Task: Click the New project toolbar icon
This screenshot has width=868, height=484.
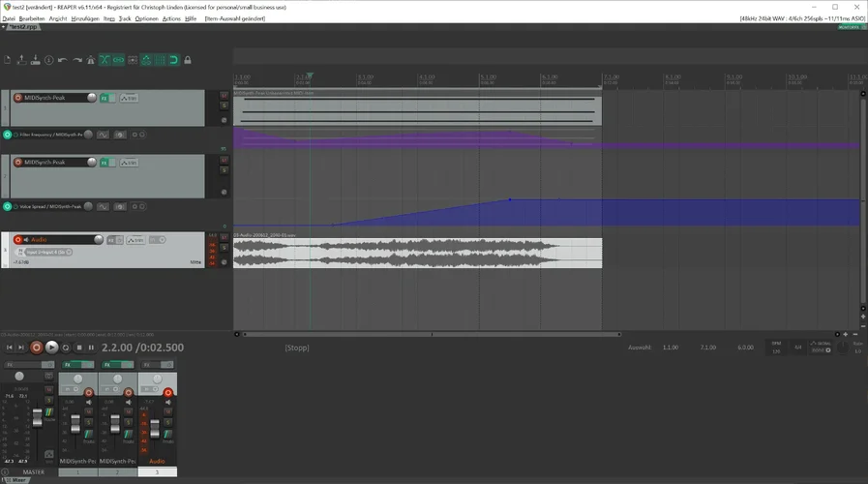Action: click(7, 60)
